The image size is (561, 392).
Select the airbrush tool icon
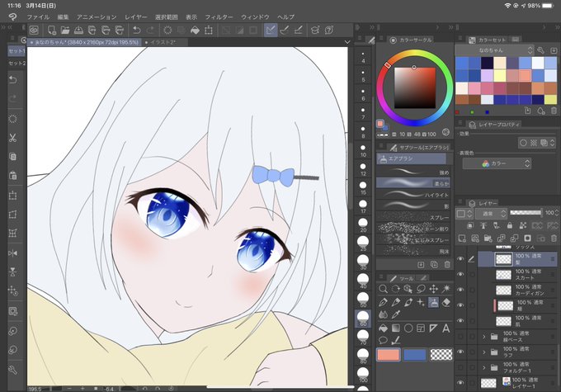[434, 302]
